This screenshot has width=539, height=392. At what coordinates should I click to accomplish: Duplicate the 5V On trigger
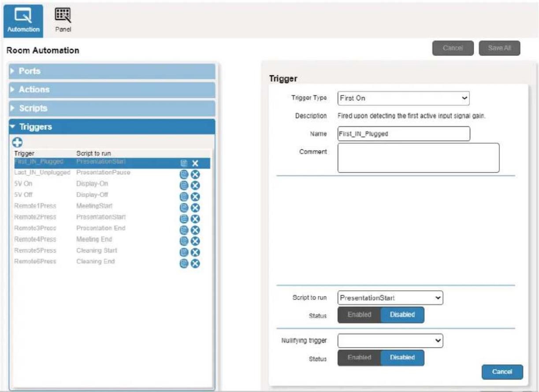click(x=184, y=186)
